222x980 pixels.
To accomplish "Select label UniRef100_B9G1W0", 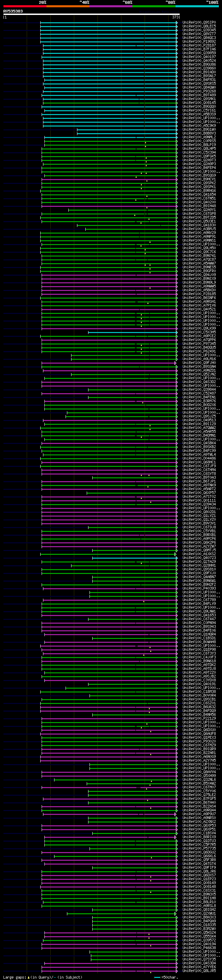I will (199, 129).
